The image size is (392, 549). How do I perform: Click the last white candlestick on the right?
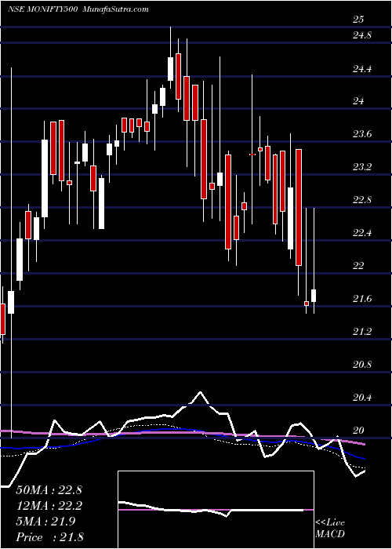pos(314,296)
